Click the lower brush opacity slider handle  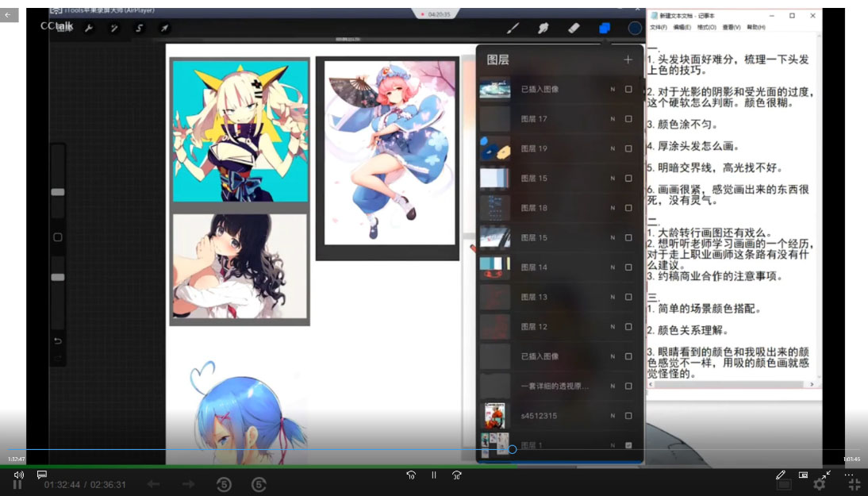(58, 277)
